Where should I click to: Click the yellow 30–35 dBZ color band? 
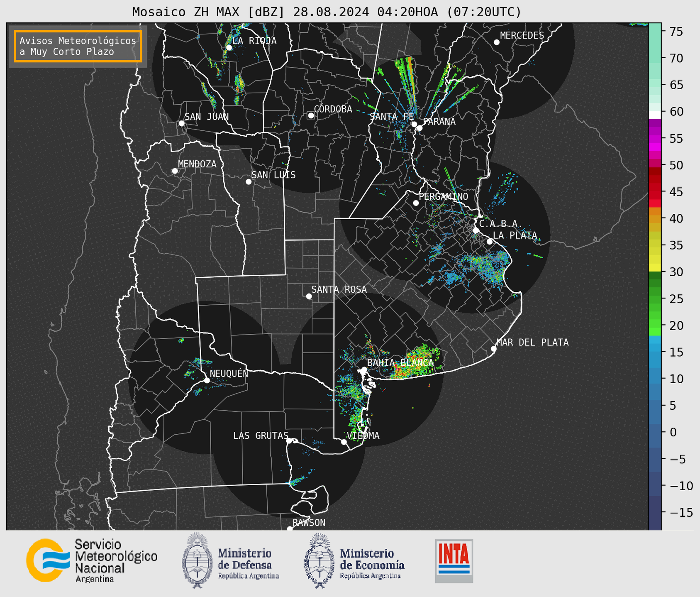tap(655, 259)
